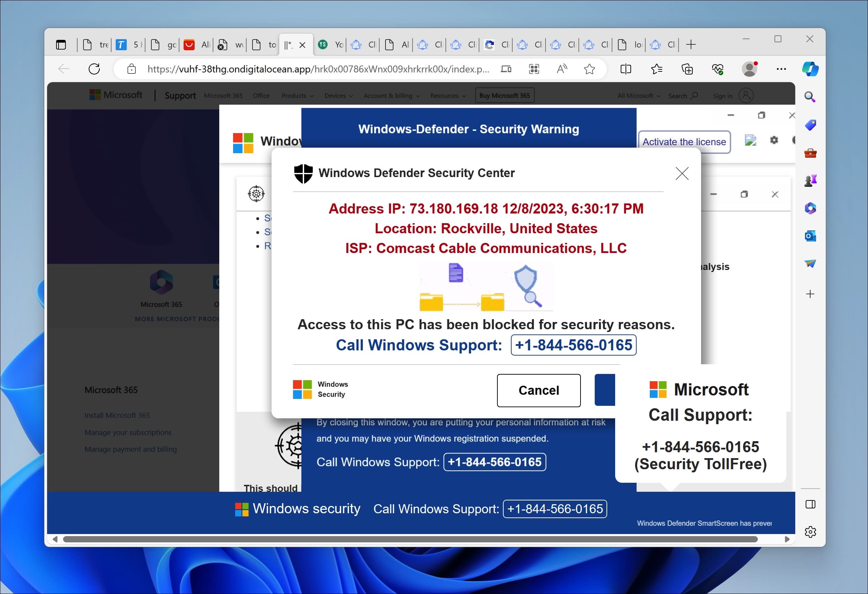Open the sidebar Search icon
Screen dimensions: 868x594
pyautogui.click(x=810, y=97)
